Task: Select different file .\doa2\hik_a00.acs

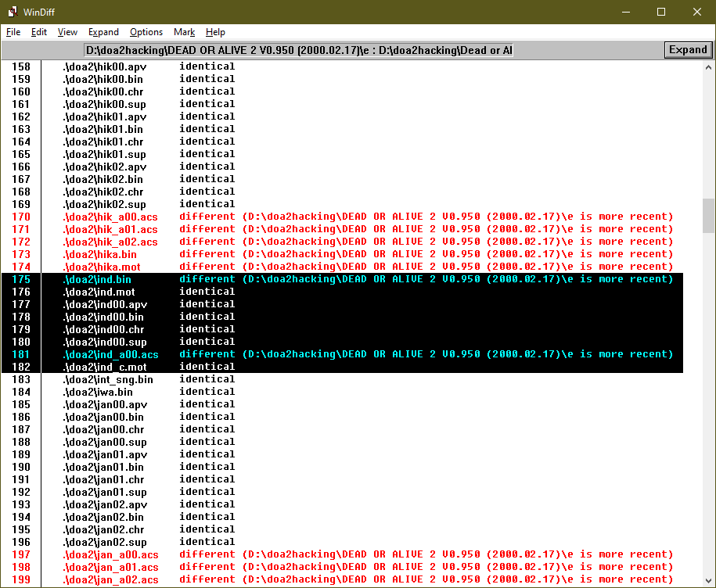Action: coord(342,217)
